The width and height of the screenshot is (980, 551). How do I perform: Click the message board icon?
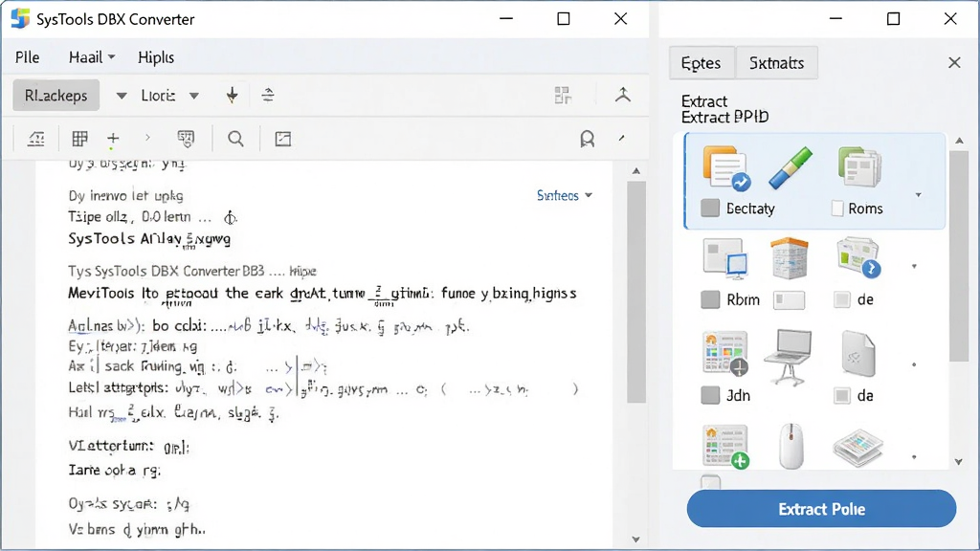click(x=186, y=139)
